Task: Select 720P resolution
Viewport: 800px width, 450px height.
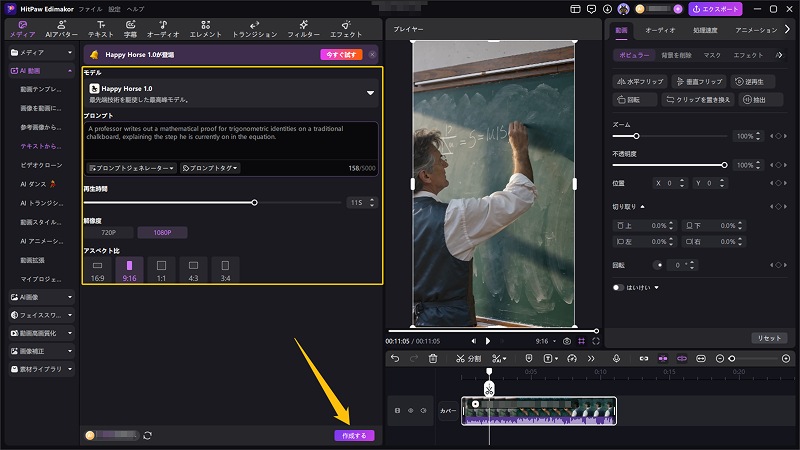Action: click(x=108, y=233)
